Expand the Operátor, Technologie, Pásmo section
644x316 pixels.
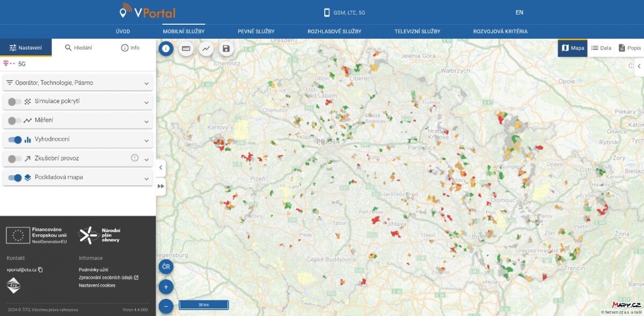click(147, 83)
